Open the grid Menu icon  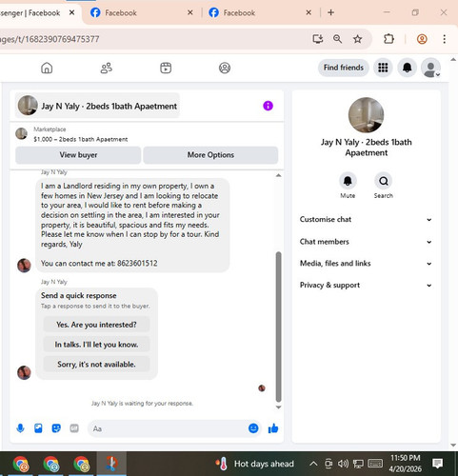pos(383,68)
